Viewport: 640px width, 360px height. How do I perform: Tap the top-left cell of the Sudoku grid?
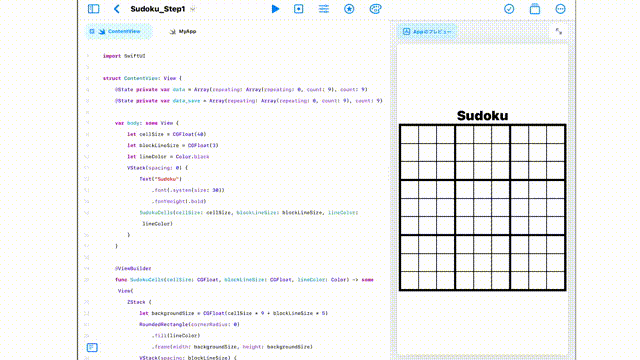click(409, 134)
